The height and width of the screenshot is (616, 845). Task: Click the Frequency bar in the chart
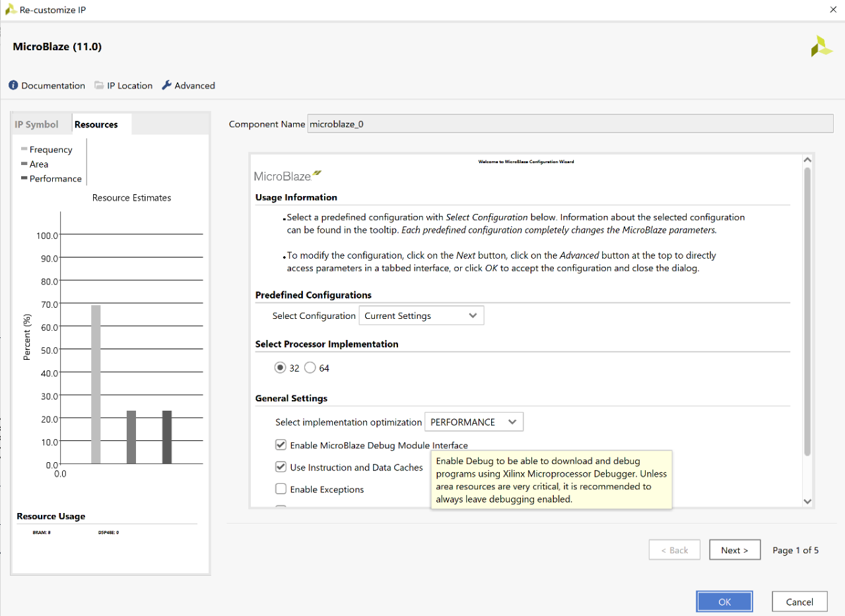pyautogui.click(x=96, y=384)
